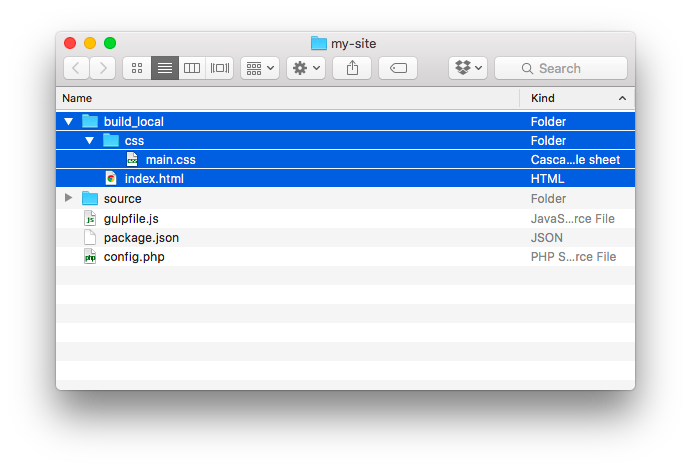Expand the source folder triangle
The height and width of the screenshot is (470, 691).
(x=68, y=198)
